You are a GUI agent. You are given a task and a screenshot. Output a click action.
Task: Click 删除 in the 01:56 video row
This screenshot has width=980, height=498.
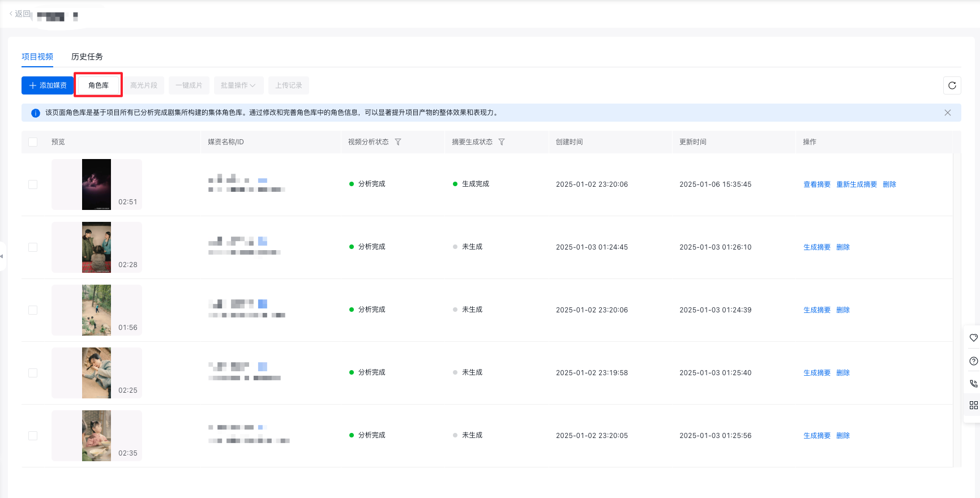point(843,310)
